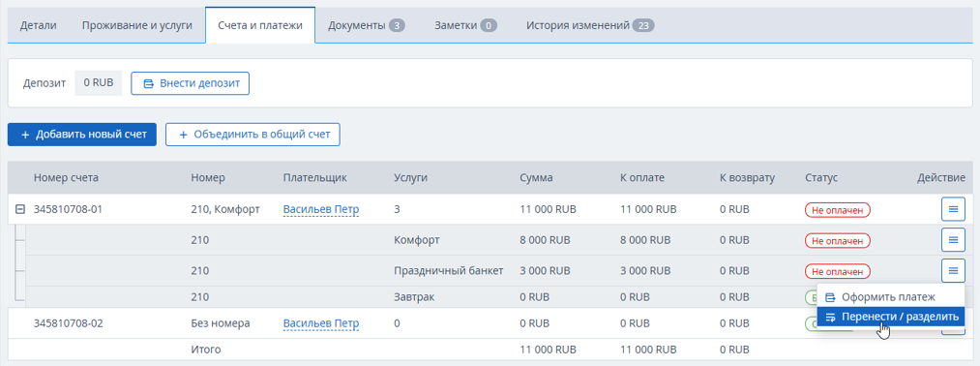Open payer link Васильев Петр for invoice 345810708-01
Viewport: 980px width, 366px height.
321,209
